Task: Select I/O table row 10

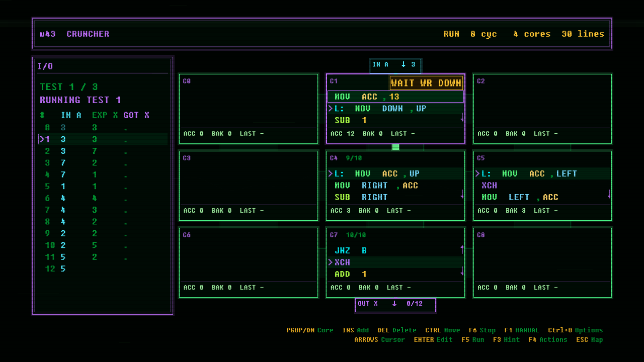Action: point(103,245)
